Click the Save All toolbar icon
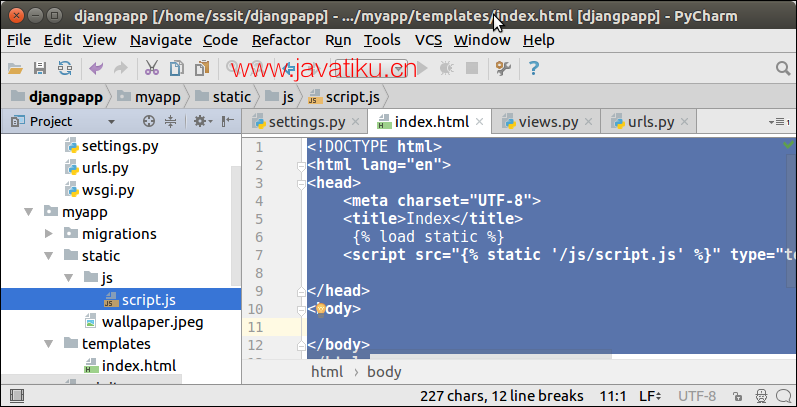 [x=40, y=68]
